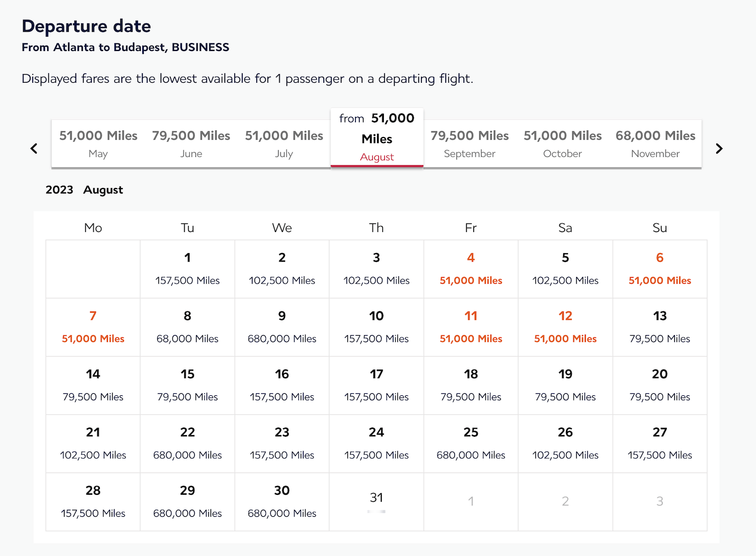This screenshot has width=756, height=556.
Task: Select the June month tab showing 79,500 Miles
Action: [191, 143]
